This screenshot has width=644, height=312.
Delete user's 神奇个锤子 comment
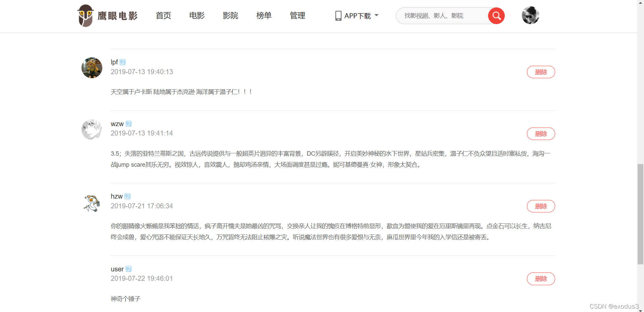541,279
